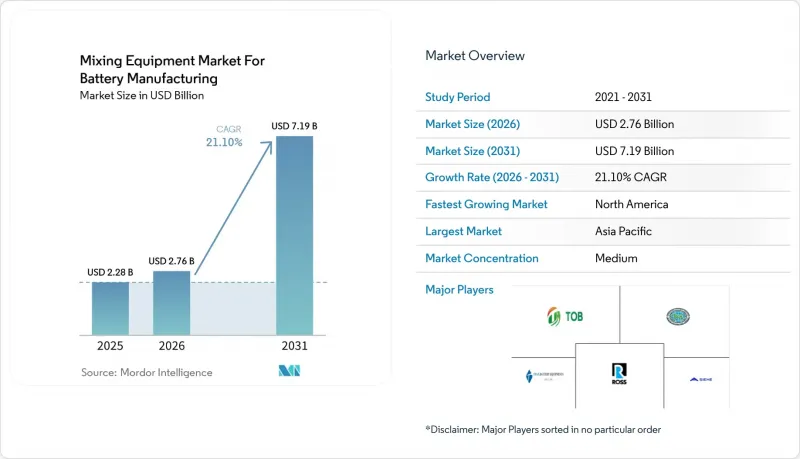Viewport: 800px width, 459px height.
Task: Click the CAGR 21.10% label
Action: [x=224, y=136]
